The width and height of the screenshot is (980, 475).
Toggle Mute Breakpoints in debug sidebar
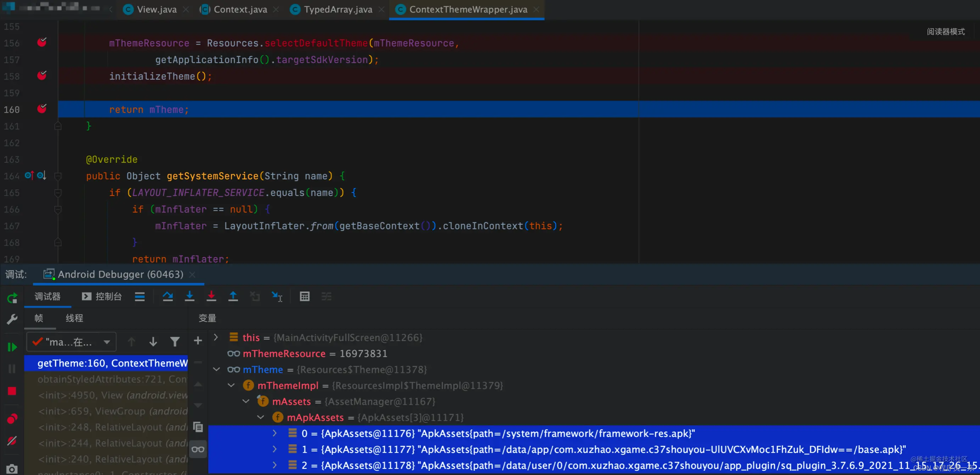pyautogui.click(x=12, y=441)
